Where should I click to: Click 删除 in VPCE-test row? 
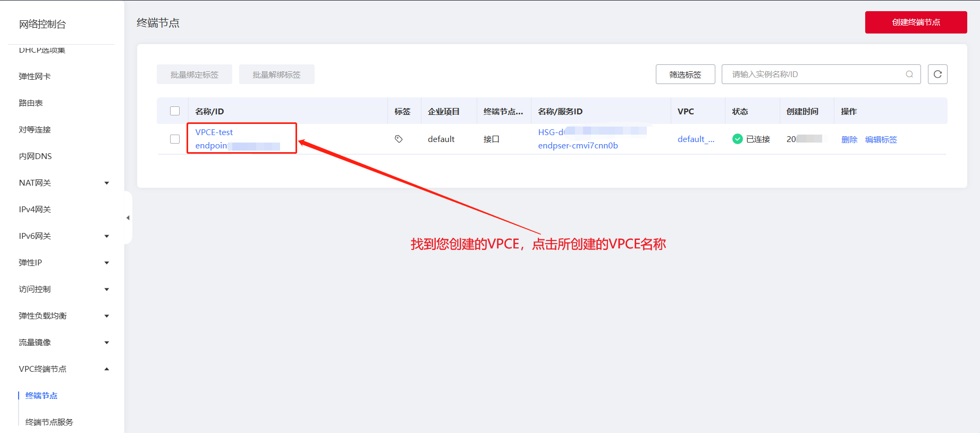(x=849, y=139)
